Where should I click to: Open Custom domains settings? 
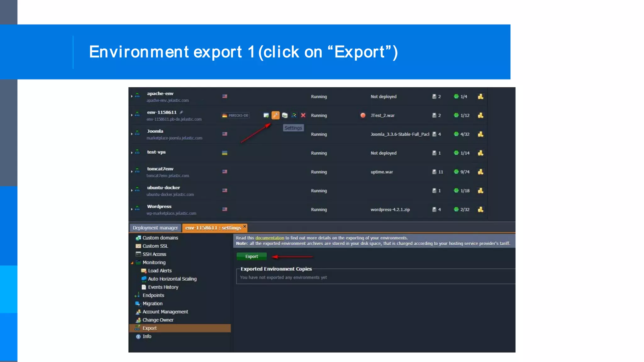[160, 238]
